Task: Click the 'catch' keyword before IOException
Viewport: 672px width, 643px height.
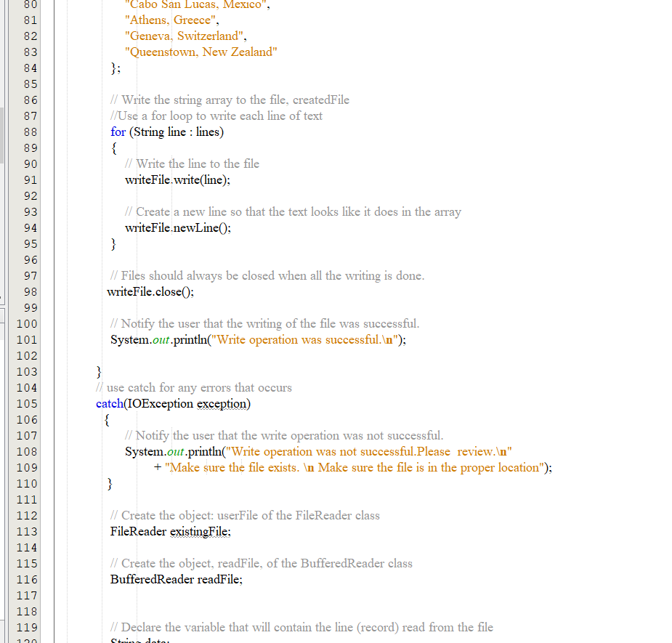Action: 110,404
